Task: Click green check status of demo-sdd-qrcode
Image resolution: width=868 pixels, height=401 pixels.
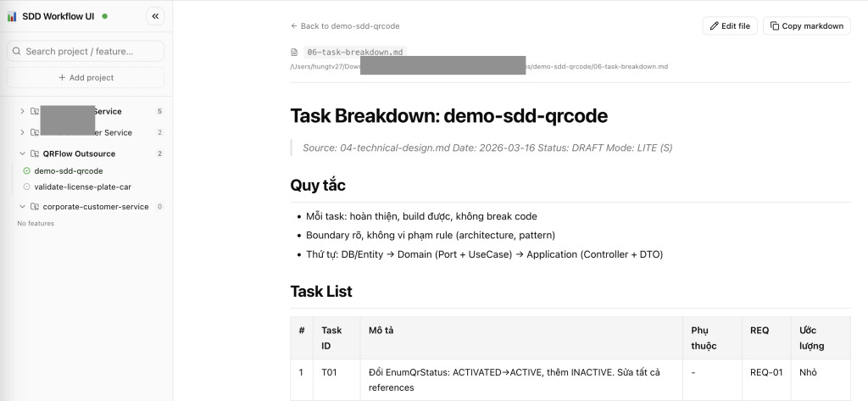Action: click(x=26, y=171)
